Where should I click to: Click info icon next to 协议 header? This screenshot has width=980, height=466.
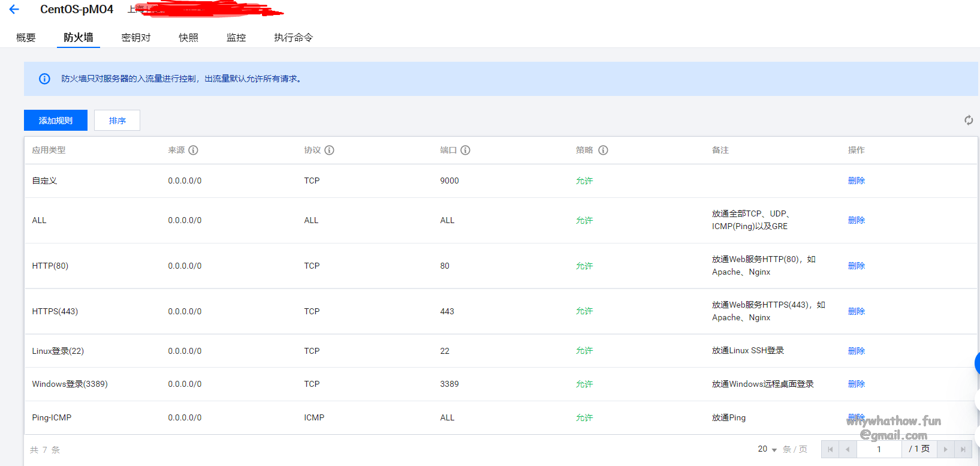[x=329, y=150]
